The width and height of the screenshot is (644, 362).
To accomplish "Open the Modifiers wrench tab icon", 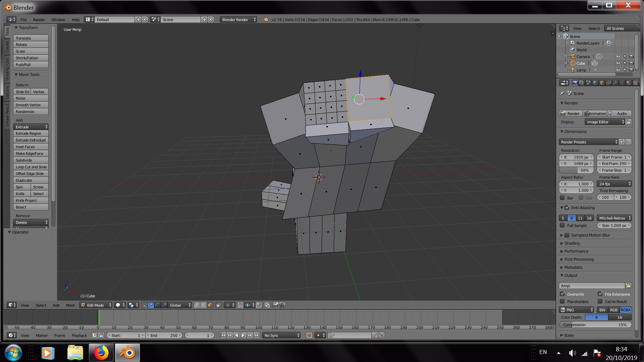I will pos(615,83).
